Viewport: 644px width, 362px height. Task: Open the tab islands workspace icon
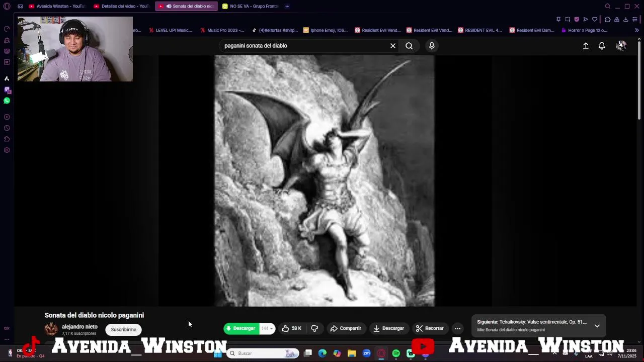pyautogui.click(x=20, y=7)
